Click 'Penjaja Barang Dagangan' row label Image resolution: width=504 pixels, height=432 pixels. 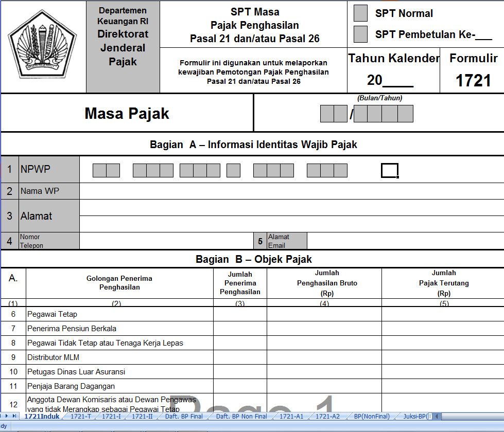(71, 386)
